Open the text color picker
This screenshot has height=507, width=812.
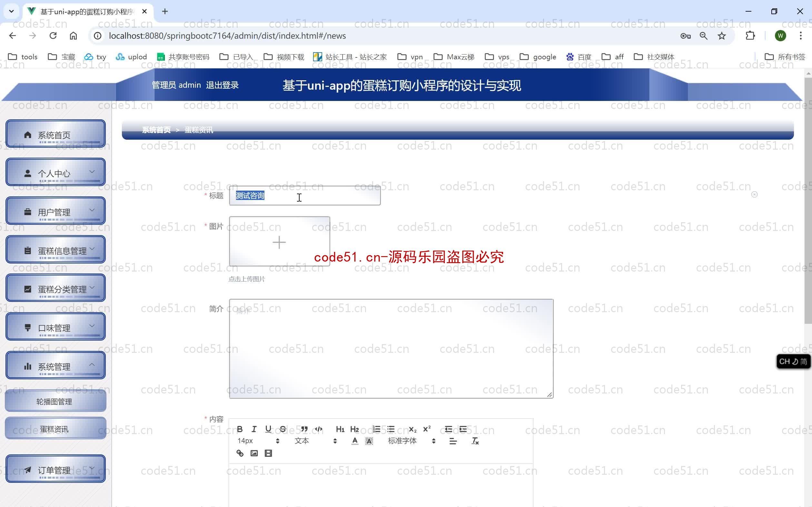[x=355, y=441]
